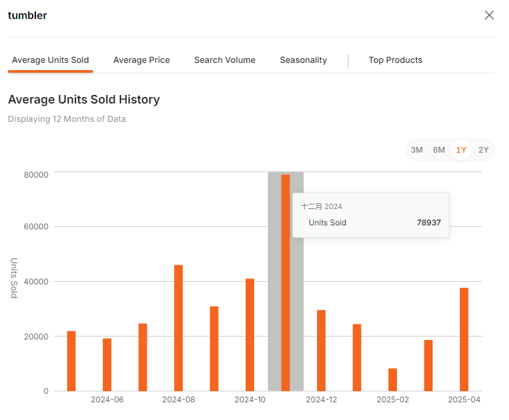This screenshot has height=420, width=509.
Task: Click the 2025-02 bar in the chart
Action: click(x=392, y=380)
